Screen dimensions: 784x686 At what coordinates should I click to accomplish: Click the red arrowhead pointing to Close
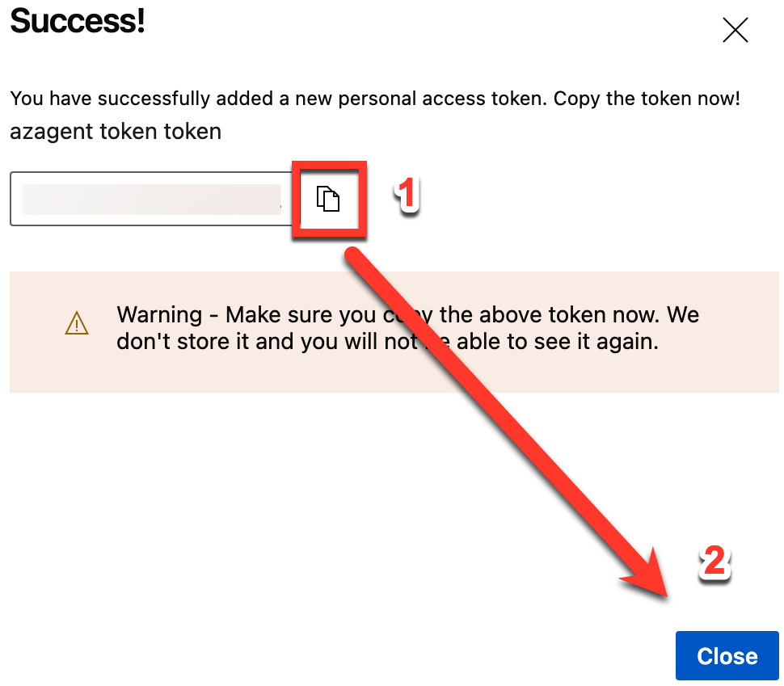(x=648, y=574)
